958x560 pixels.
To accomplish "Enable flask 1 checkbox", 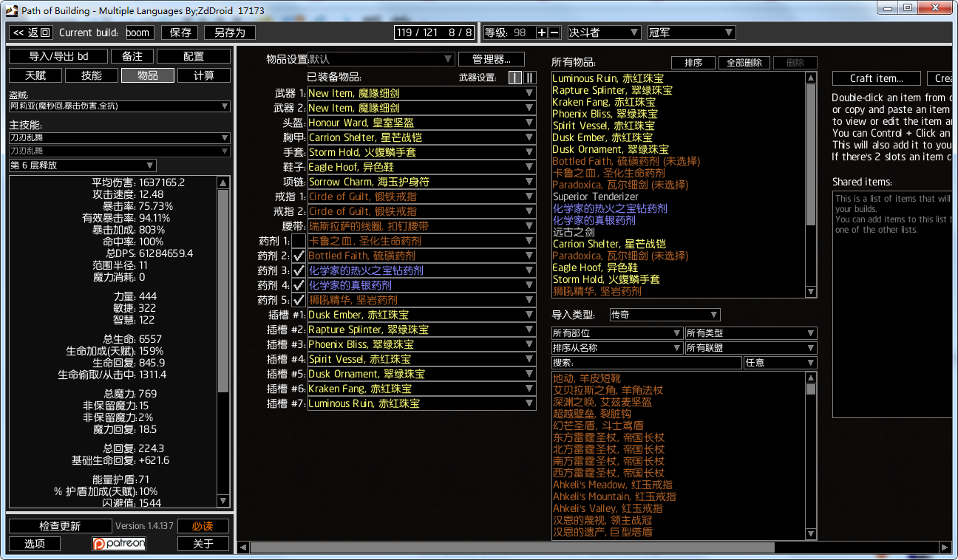I will coord(299,241).
